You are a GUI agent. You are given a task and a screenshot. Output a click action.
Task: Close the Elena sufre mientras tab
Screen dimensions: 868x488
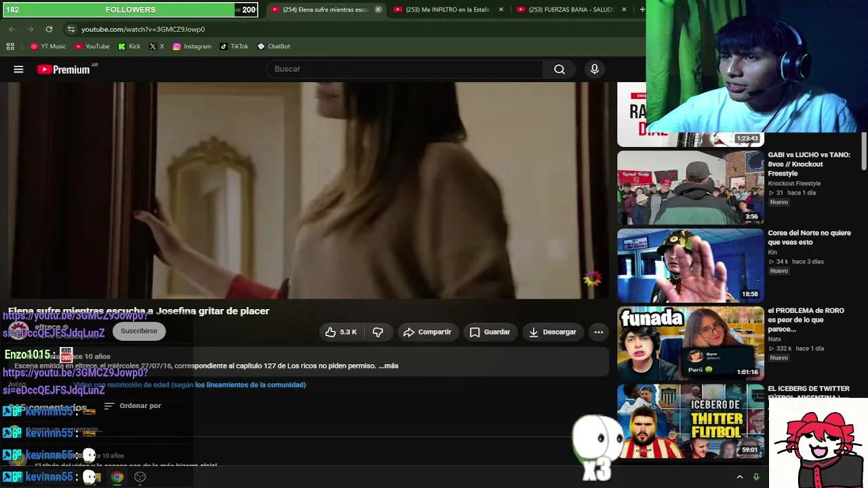(x=378, y=9)
